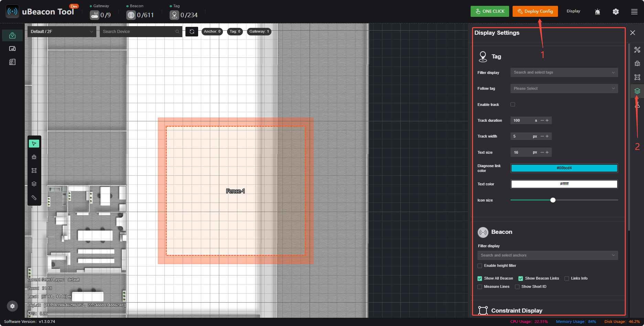644x326 pixels.
Task: Click the ONE CLICK button
Action: [x=490, y=11]
